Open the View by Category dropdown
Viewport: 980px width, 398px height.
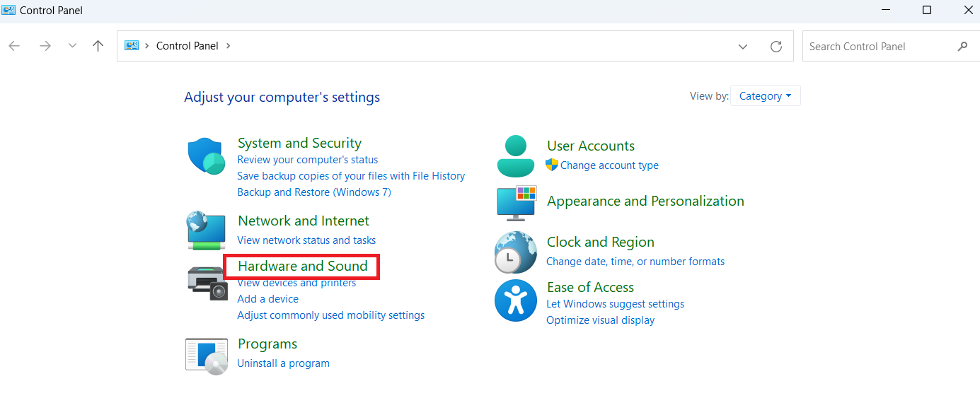point(765,96)
